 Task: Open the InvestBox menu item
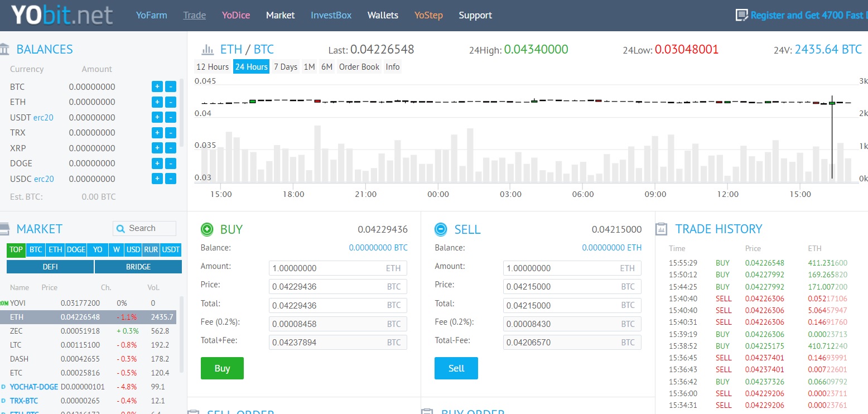[331, 15]
